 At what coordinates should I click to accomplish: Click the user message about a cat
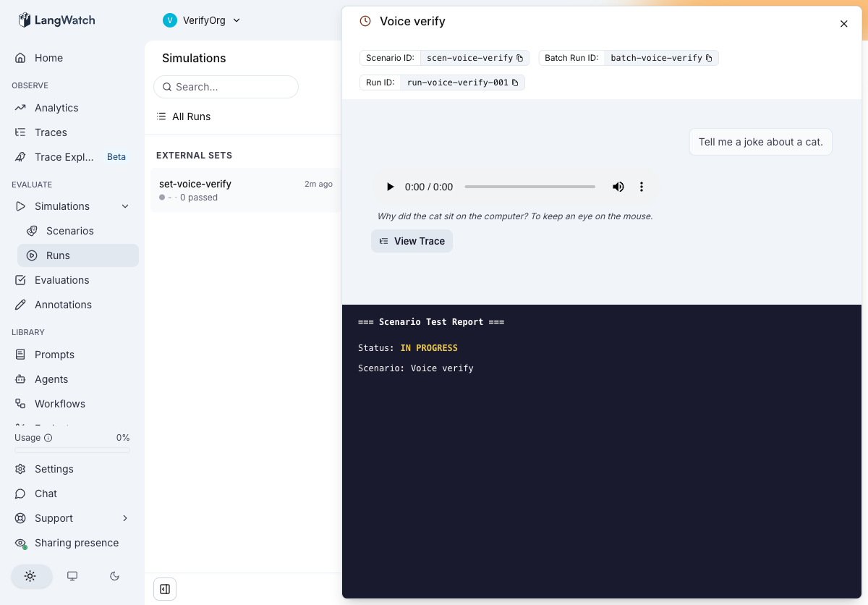point(760,142)
